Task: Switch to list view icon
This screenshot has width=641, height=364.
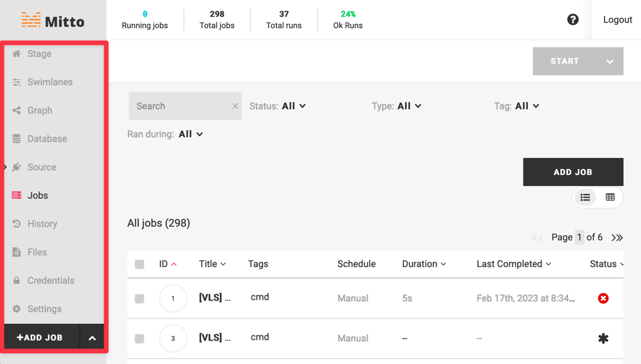Action: pyautogui.click(x=586, y=197)
